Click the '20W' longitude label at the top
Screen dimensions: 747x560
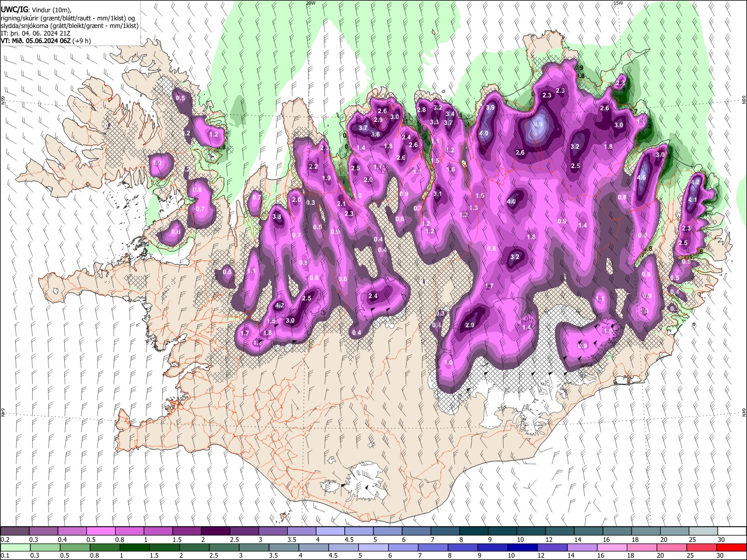click(x=310, y=3)
